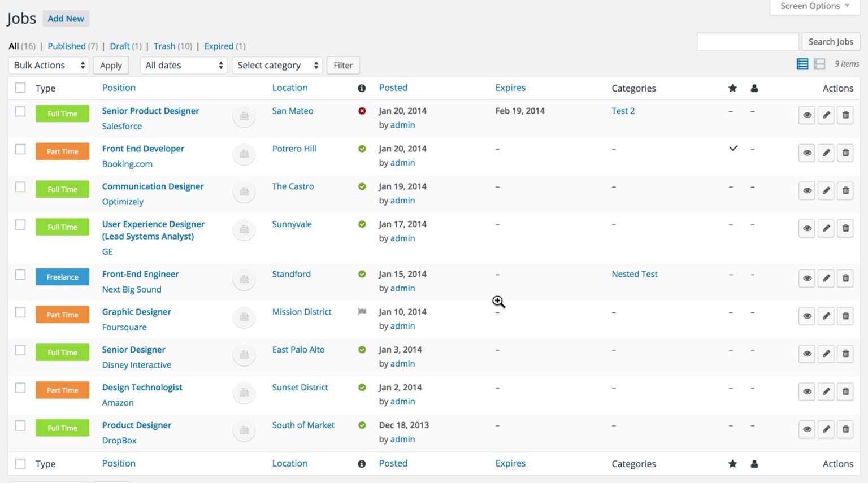Screen dimensions: 868x483
Task: Switch to list view layout
Action: tap(802, 64)
